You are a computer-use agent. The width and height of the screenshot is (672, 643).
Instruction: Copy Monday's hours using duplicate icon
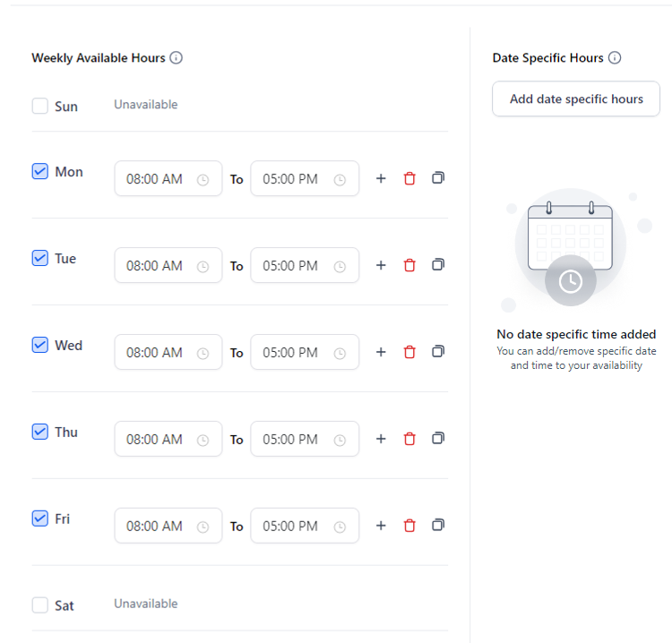(438, 178)
